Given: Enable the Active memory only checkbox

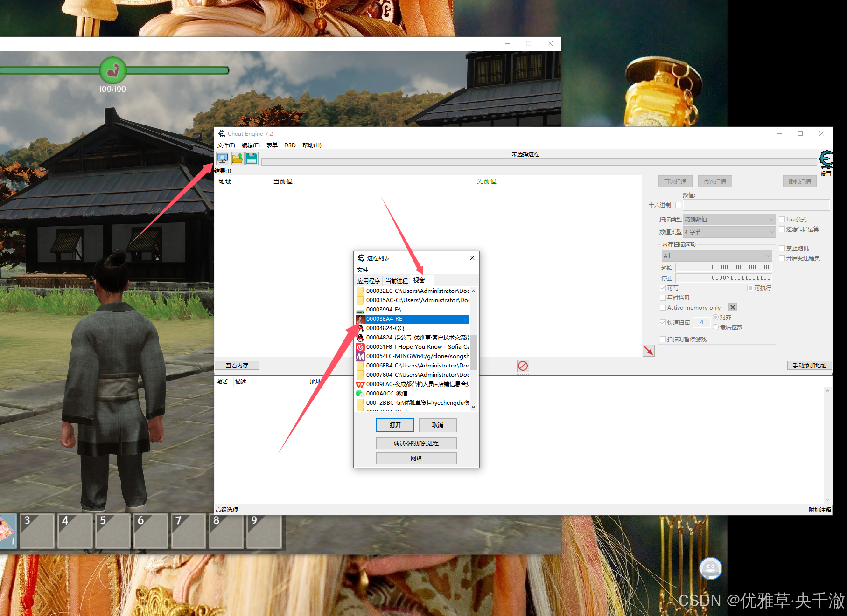Looking at the screenshot, I should (663, 308).
